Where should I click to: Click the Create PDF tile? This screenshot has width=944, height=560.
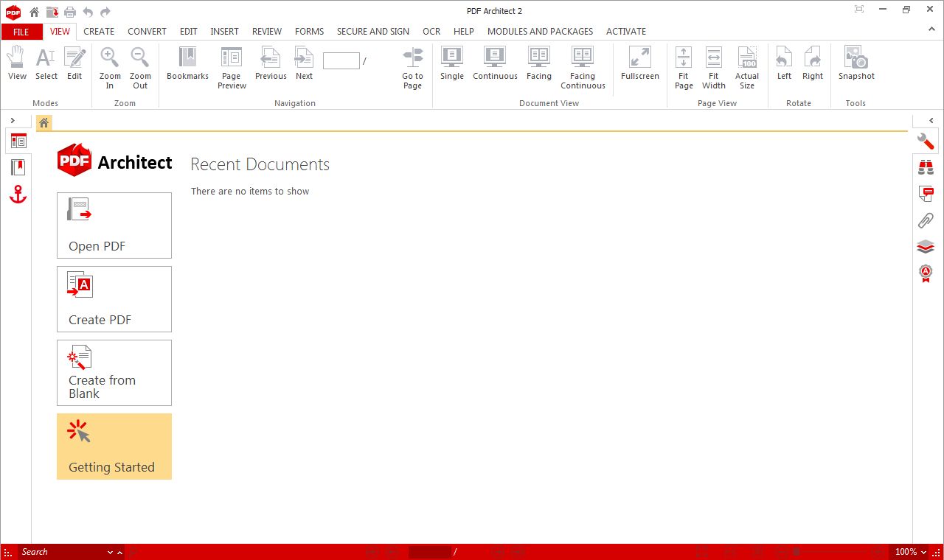click(x=114, y=299)
